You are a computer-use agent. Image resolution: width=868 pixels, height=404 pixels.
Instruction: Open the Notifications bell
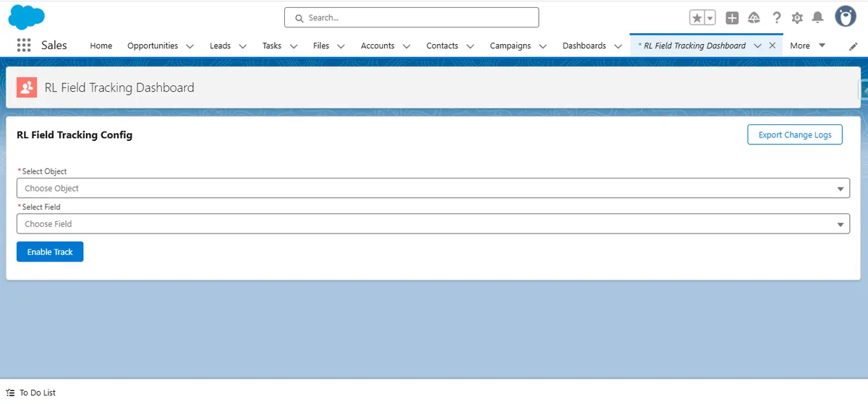click(818, 17)
